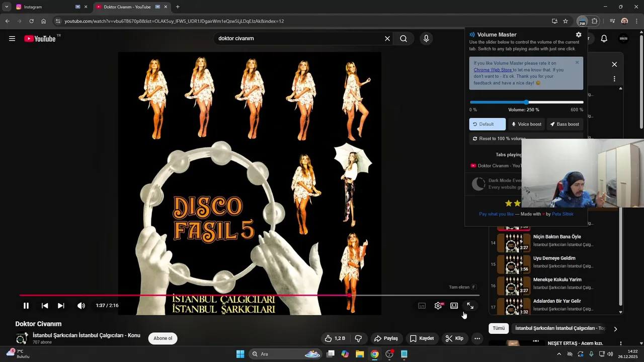Open Volume Master settings gear

click(579, 35)
